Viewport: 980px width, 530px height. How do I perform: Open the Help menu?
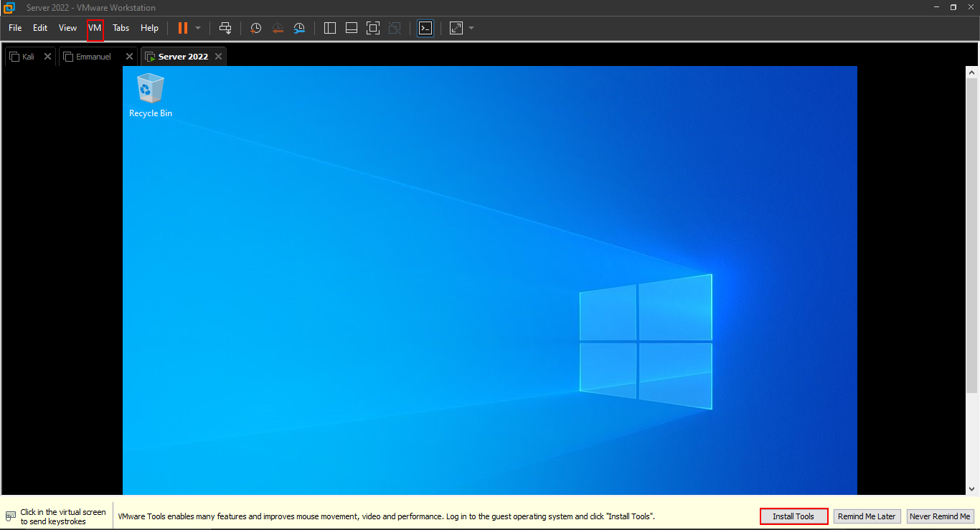[x=149, y=28]
